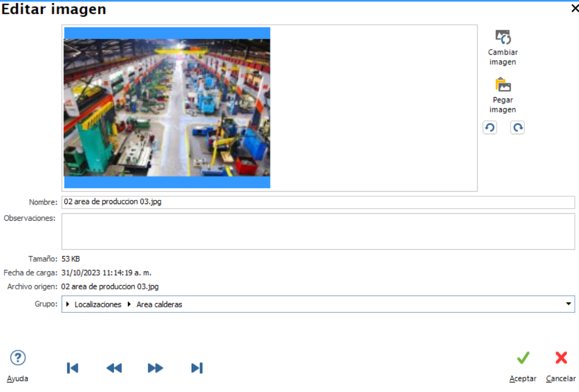The width and height of the screenshot is (579, 392).
Task: Close the Editar imagen dialog
Action: tap(574, 8)
